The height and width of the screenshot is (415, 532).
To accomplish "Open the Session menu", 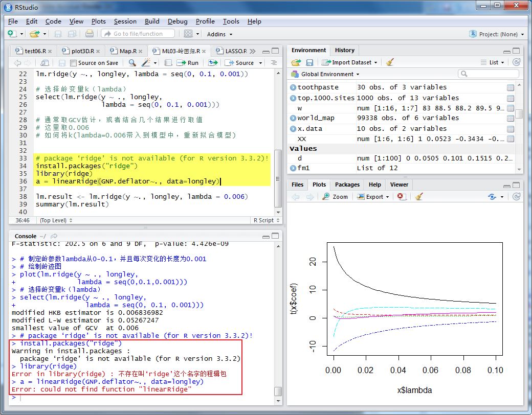I will [125, 21].
